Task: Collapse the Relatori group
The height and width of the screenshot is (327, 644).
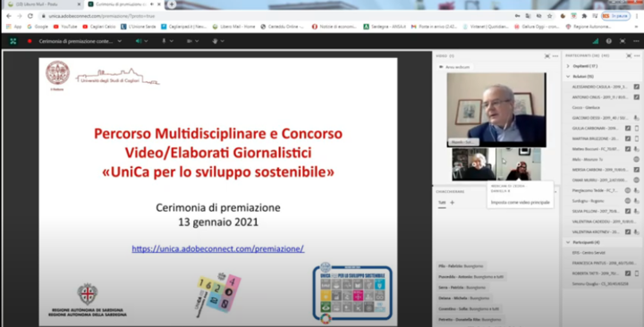Action: pyautogui.click(x=568, y=76)
